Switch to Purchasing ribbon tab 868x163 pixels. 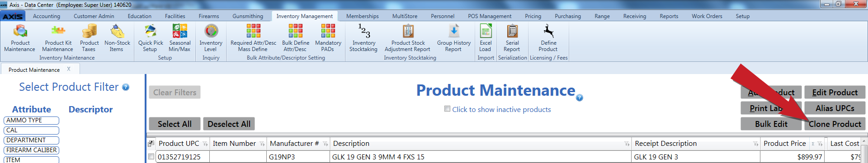(568, 16)
